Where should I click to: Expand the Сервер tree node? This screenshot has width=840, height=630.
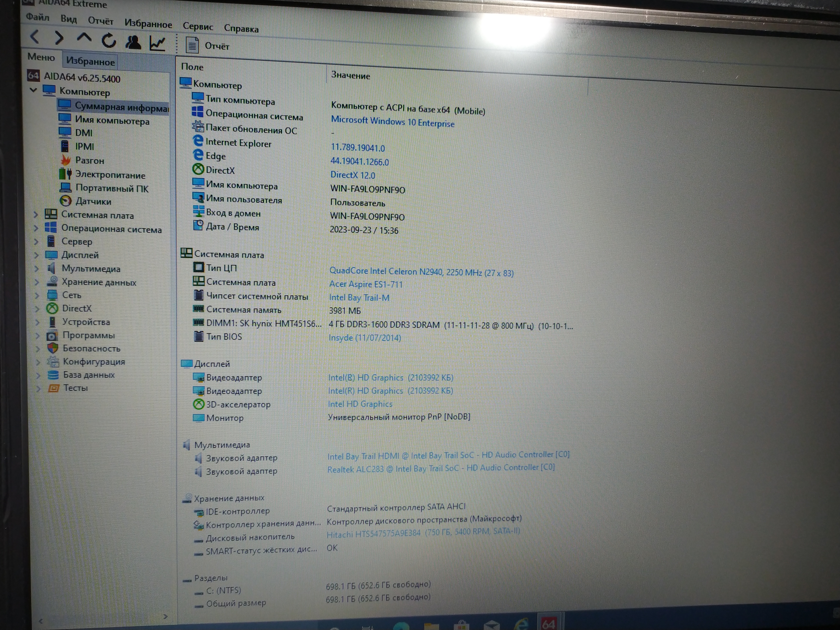[x=36, y=241]
